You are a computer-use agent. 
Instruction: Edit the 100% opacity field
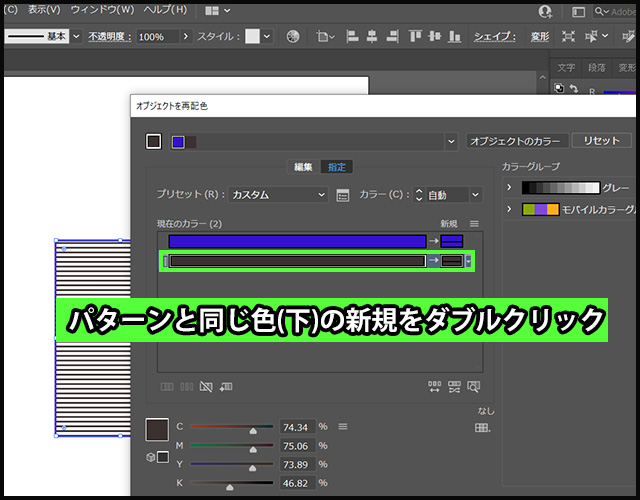(157, 37)
